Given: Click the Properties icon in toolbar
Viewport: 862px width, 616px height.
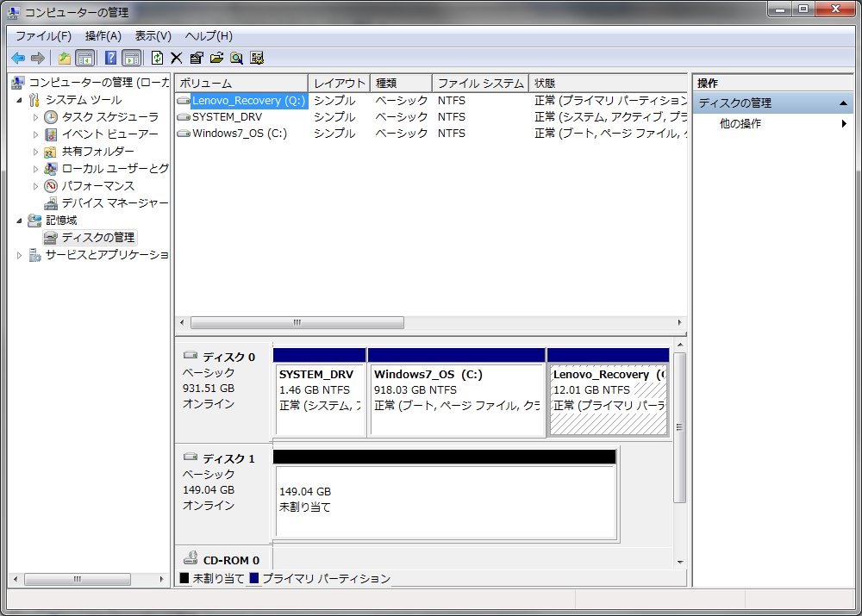Looking at the screenshot, I should tap(197, 58).
